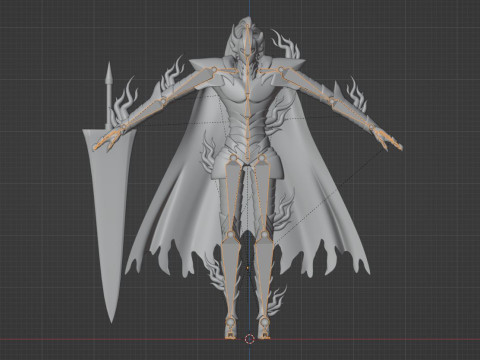Click the 3D cursor at the world origin

point(249,339)
